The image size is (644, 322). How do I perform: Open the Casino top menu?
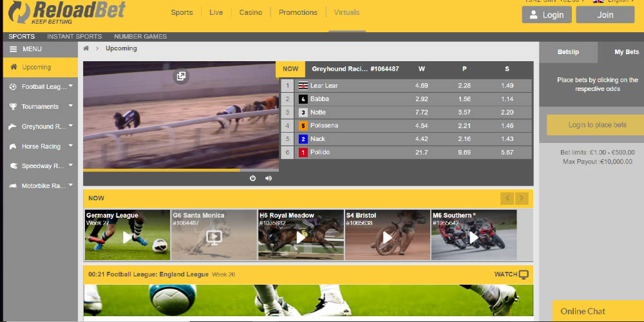click(251, 12)
